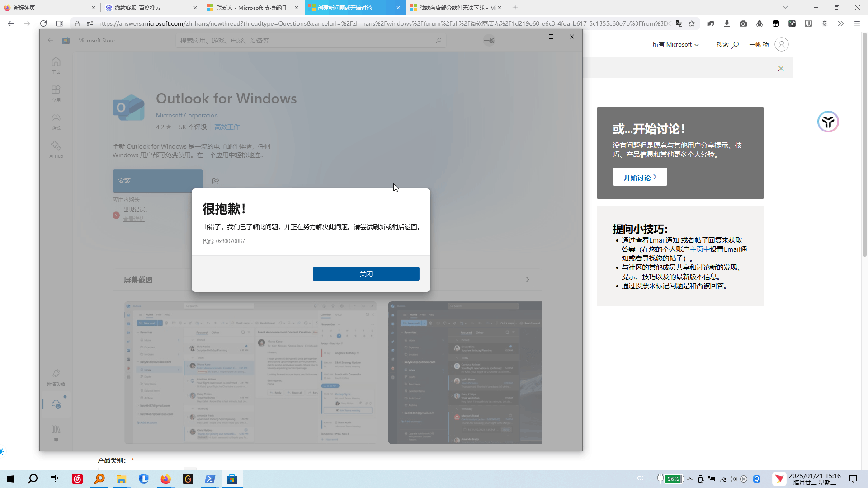Open the AI Hub sidebar icon

[x=56, y=149]
